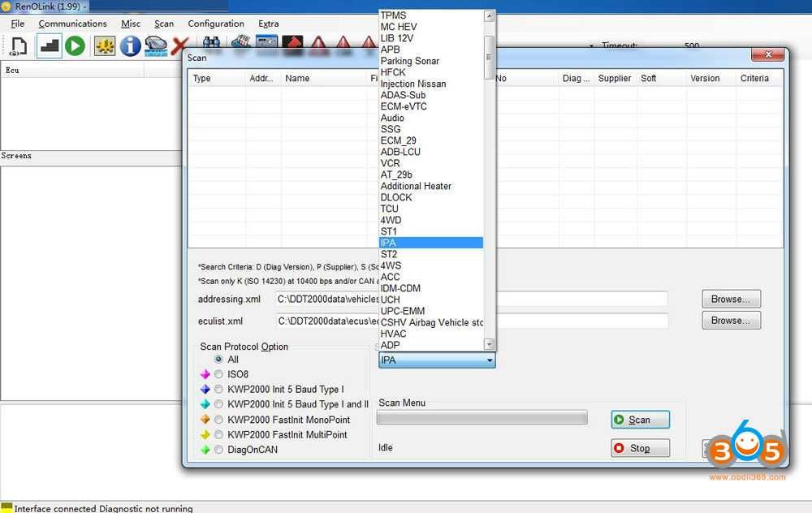Click the car vehicle toolbar icon

[156, 45]
